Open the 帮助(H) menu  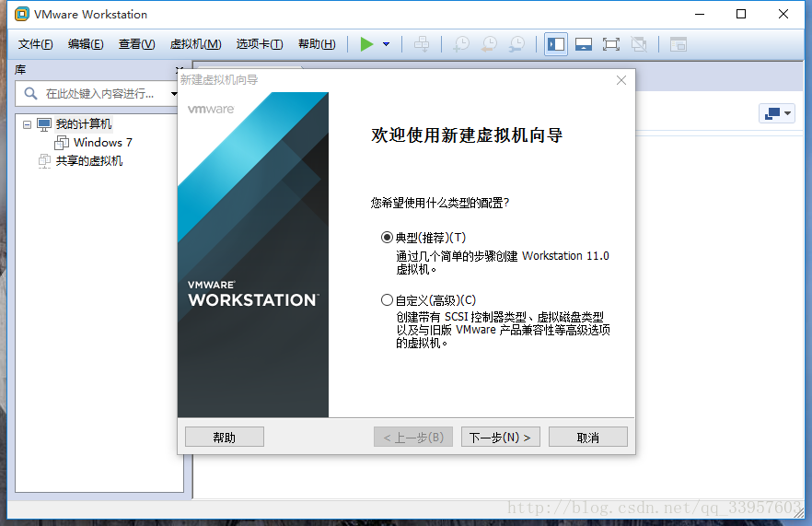(x=317, y=44)
